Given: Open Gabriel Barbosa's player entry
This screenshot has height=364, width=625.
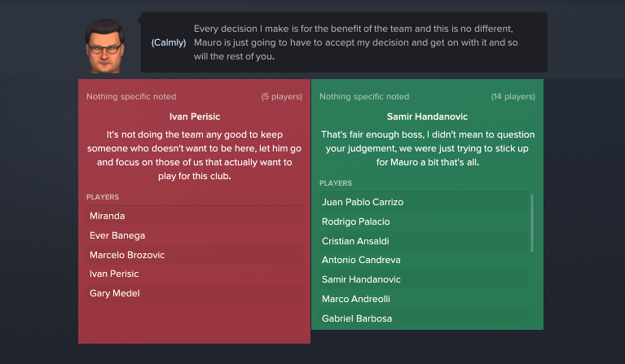Looking at the screenshot, I should [x=423, y=318].
